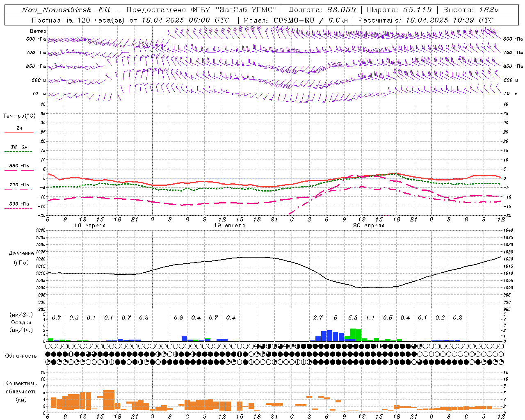This screenshot has height=420, width=525.
Task: Click the 0.5 precipitation total value
Action: [x=388, y=317]
